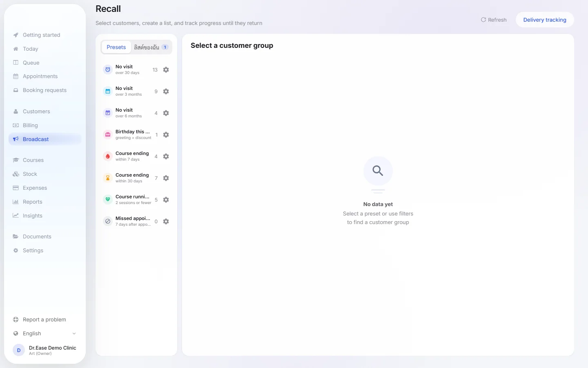
Task: Open settings gear for No visit over 3 months
Action: pyautogui.click(x=166, y=92)
